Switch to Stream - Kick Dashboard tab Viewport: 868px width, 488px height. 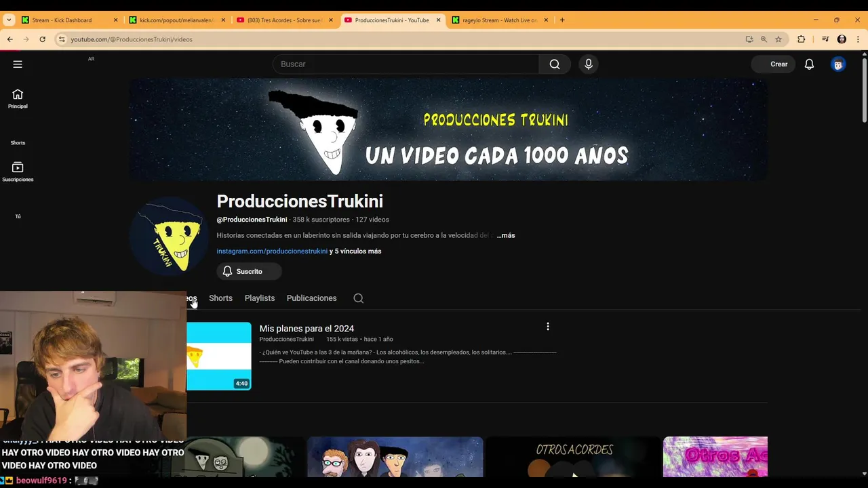point(62,20)
